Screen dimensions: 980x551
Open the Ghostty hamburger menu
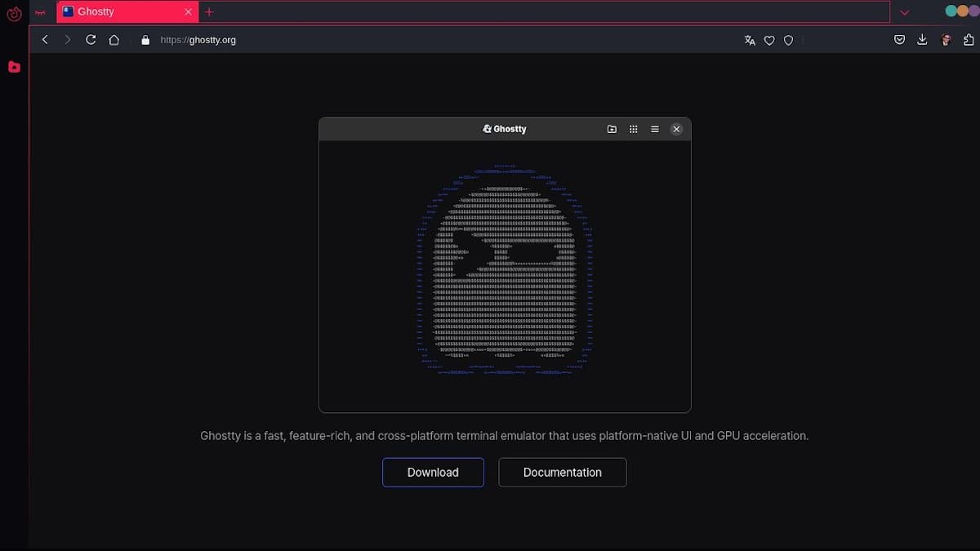pos(654,129)
